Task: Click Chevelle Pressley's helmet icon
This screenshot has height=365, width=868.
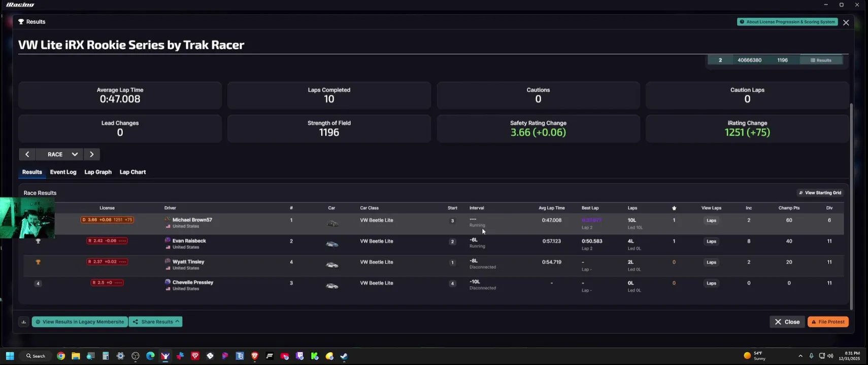Action: click(x=168, y=282)
